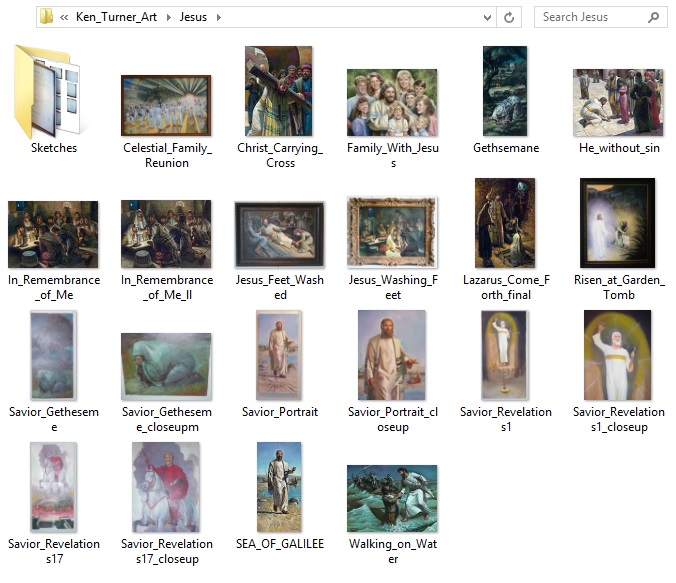
Task: Select the In_Remembrance_of_Me_II thumbnail
Action: pos(166,234)
